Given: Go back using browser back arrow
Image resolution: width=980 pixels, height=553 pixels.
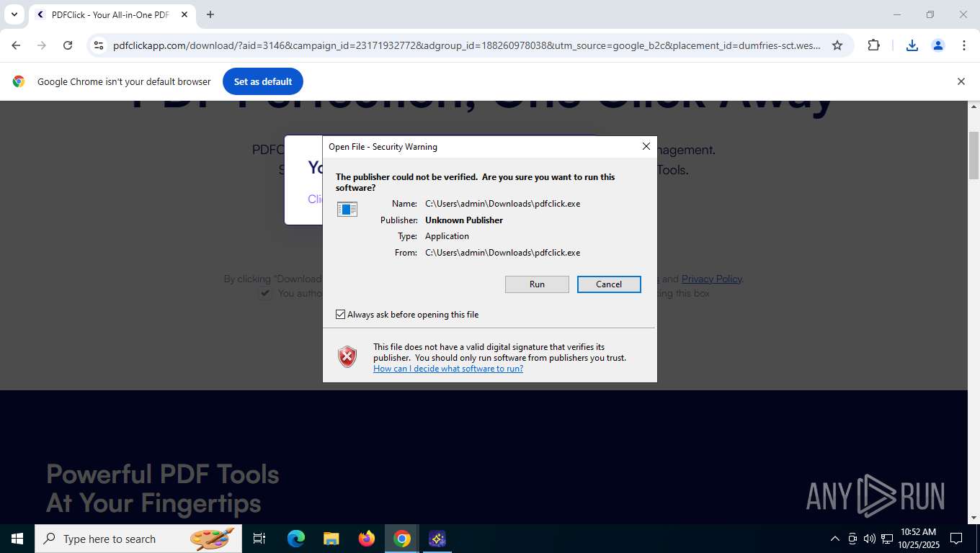Looking at the screenshot, I should click(16, 45).
